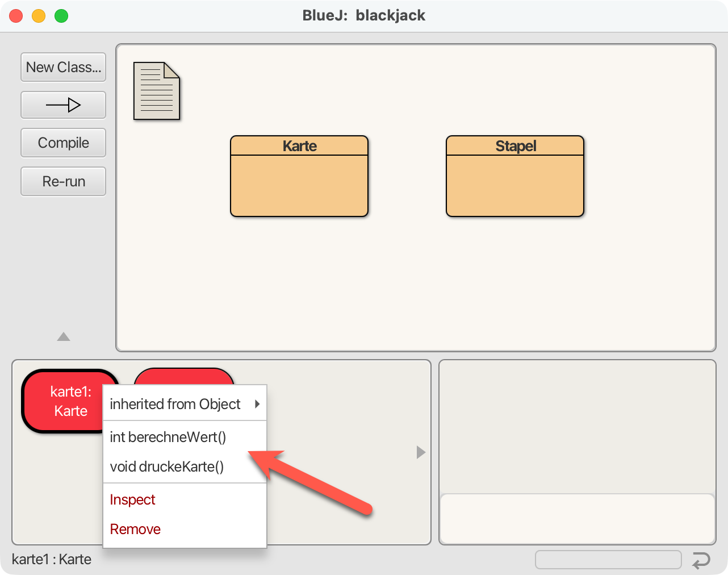
Task: Expand codepad using right-pointing triangle
Action: [x=421, y=452]
